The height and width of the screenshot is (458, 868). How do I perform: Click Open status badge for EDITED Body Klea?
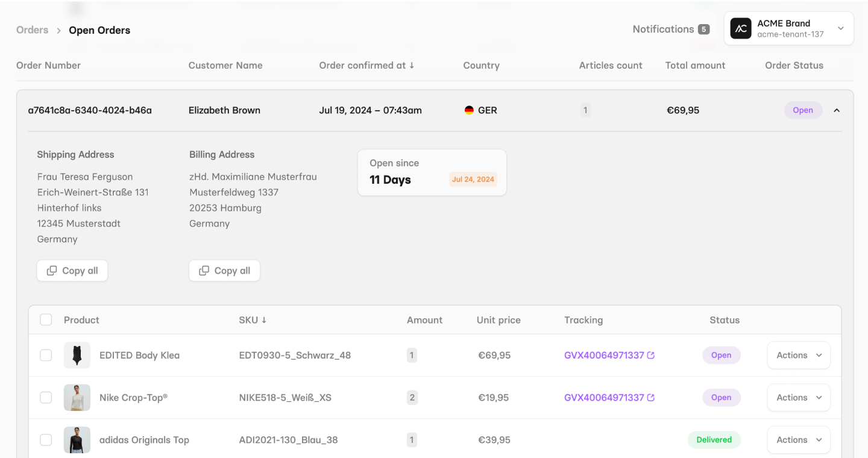click(721, 355)
